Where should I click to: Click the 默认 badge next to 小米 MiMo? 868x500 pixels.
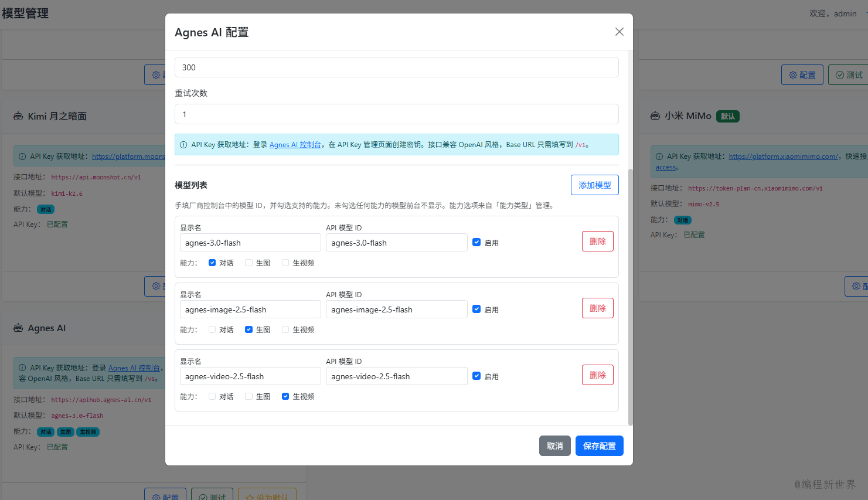click(x=728, y=116)
